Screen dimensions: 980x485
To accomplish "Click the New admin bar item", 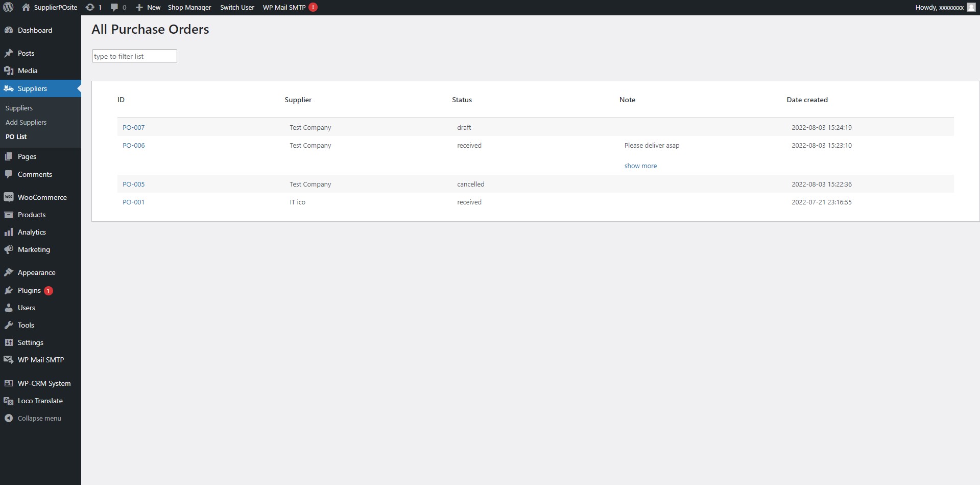I will pyautogui.click(x=154, y=7).
